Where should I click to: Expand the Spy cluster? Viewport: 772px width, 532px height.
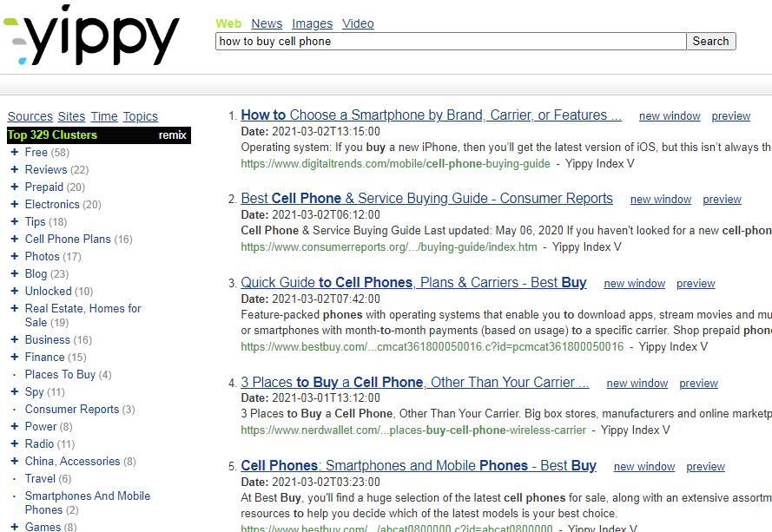(14, 391)
